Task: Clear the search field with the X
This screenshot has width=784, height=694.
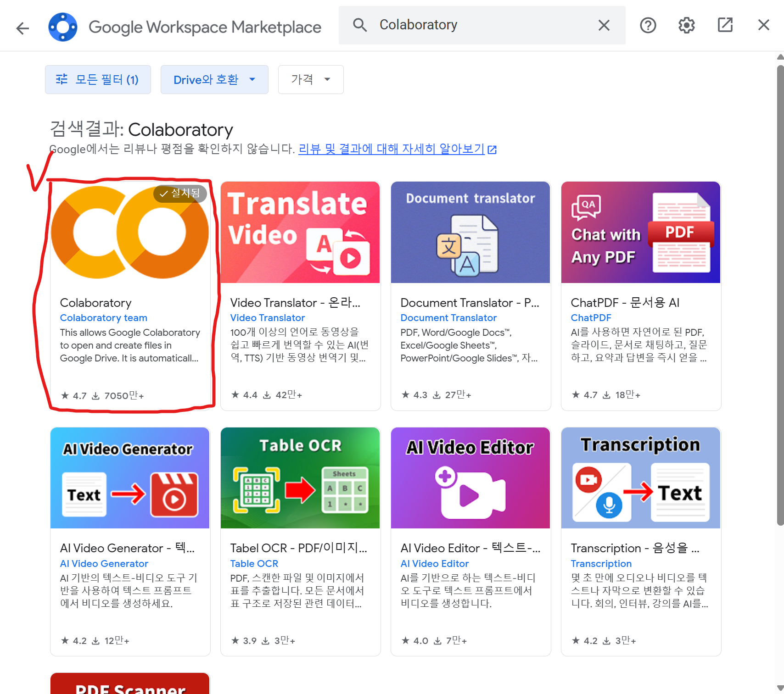Action: point(604,25)
